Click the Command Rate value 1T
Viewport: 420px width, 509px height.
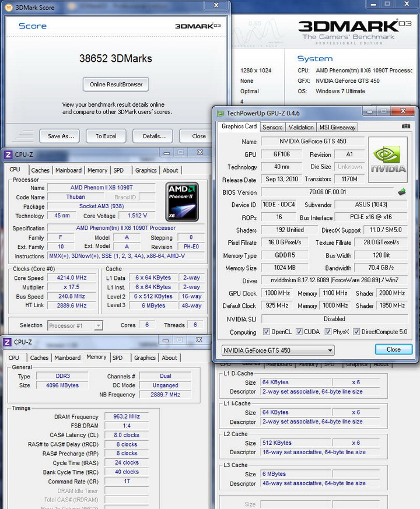pyautogui.click(x=127, y=481)
